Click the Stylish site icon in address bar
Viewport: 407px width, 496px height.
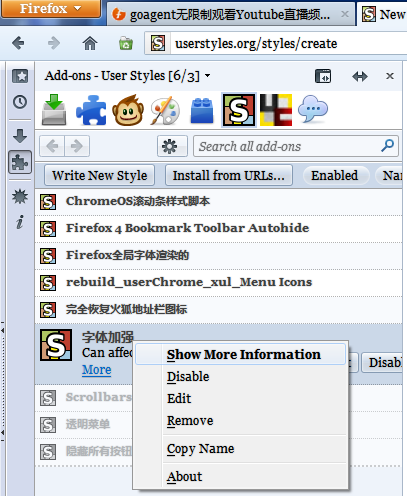click(158, 43)
